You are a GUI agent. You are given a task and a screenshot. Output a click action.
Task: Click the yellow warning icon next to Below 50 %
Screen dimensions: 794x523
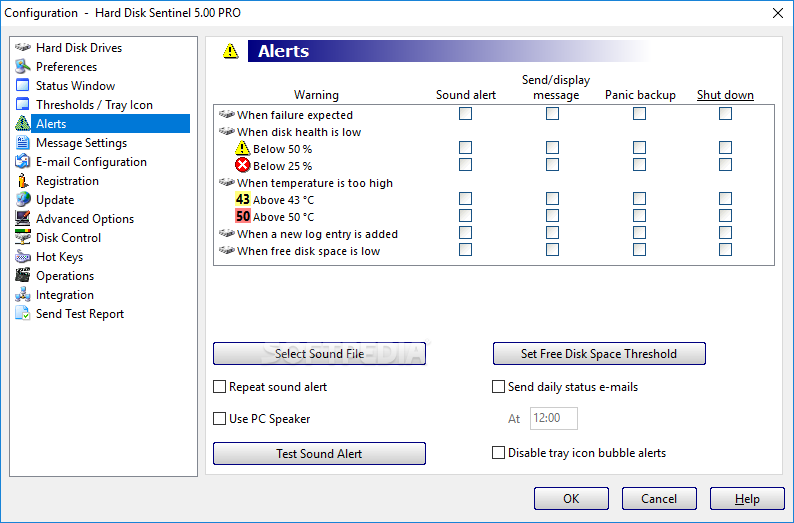[x=243, y=148]
